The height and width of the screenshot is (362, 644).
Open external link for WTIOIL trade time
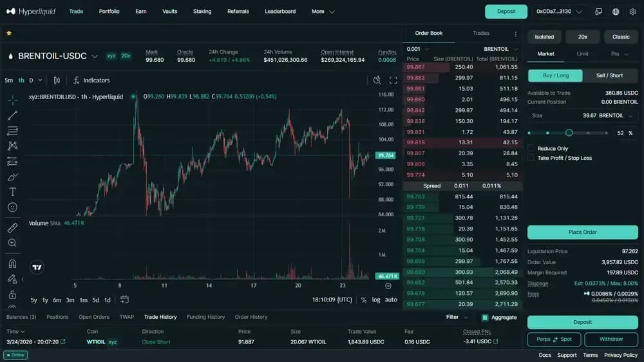[x=63, y=341]
